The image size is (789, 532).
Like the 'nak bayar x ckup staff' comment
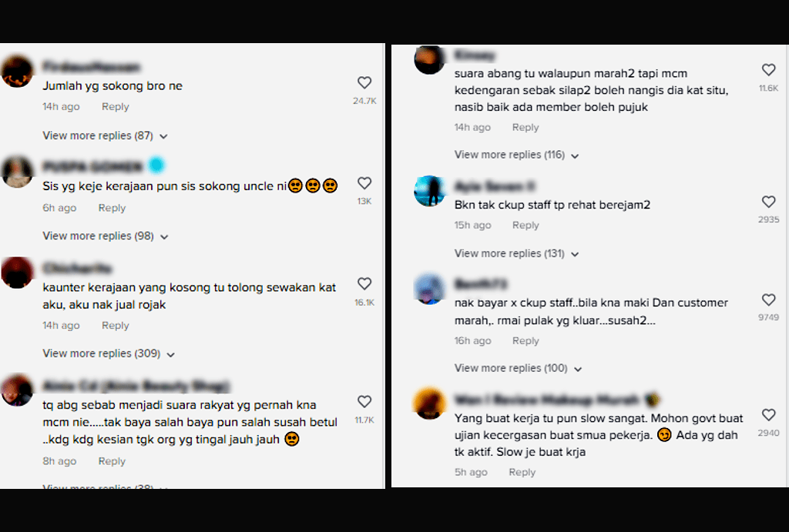pyautogui.click(x=768, y=299)
